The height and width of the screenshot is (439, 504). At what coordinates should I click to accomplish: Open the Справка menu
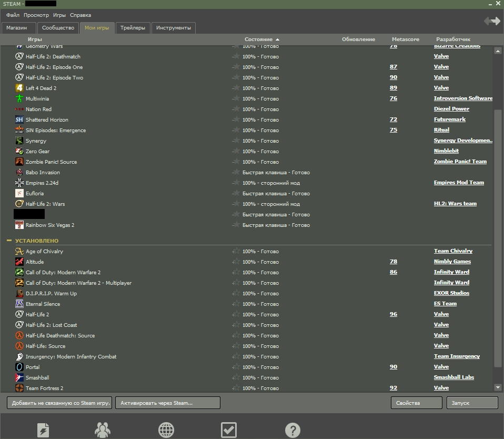click(80, 15)
